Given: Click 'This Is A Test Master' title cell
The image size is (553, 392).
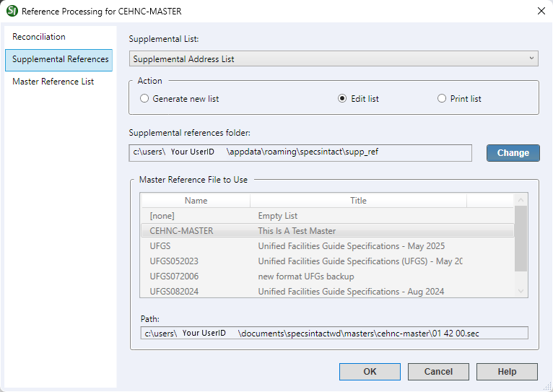Looking at the screenshot, I should pos(297,231).
